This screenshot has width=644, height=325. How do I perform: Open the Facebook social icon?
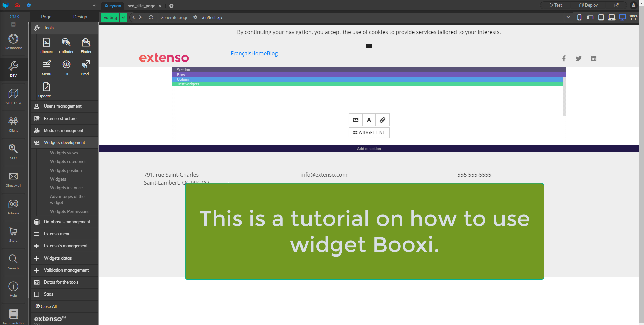click(564, 58)
